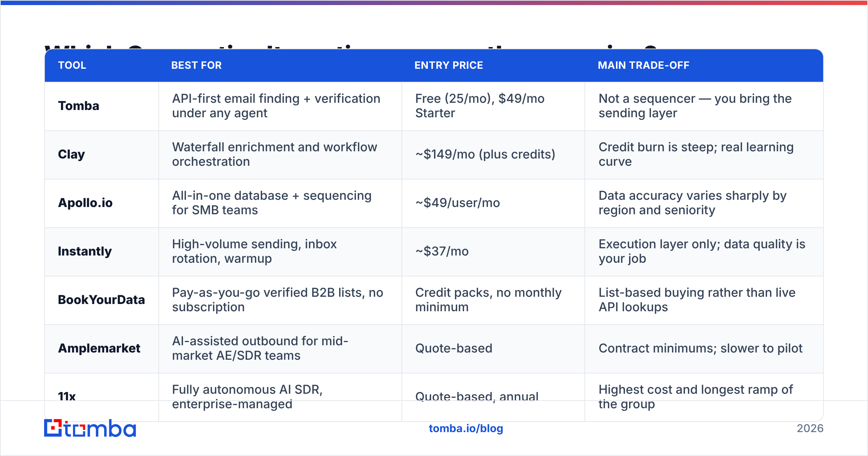Click 'AI-assisted outbound for mid-market' cell
The image size is (868, 456).
pos(280,349)
